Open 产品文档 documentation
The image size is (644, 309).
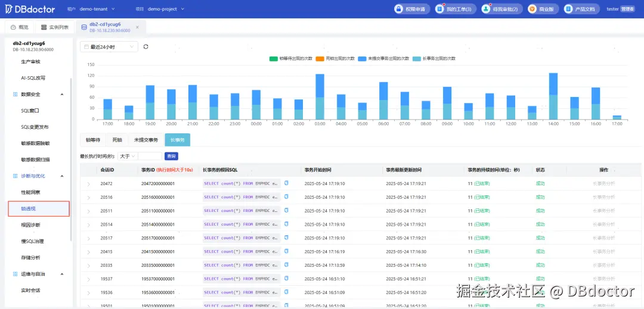click(581, 9)
